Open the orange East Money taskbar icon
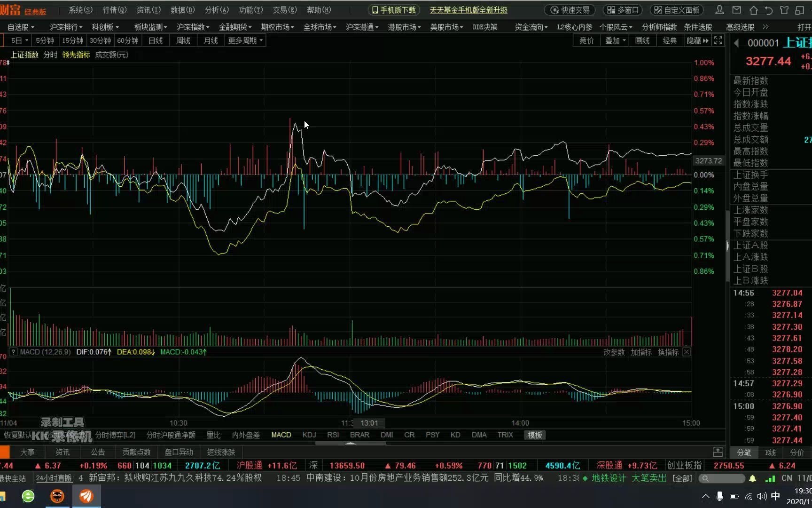This screenshot has width=812, height=508. click(x=86, y=496)
